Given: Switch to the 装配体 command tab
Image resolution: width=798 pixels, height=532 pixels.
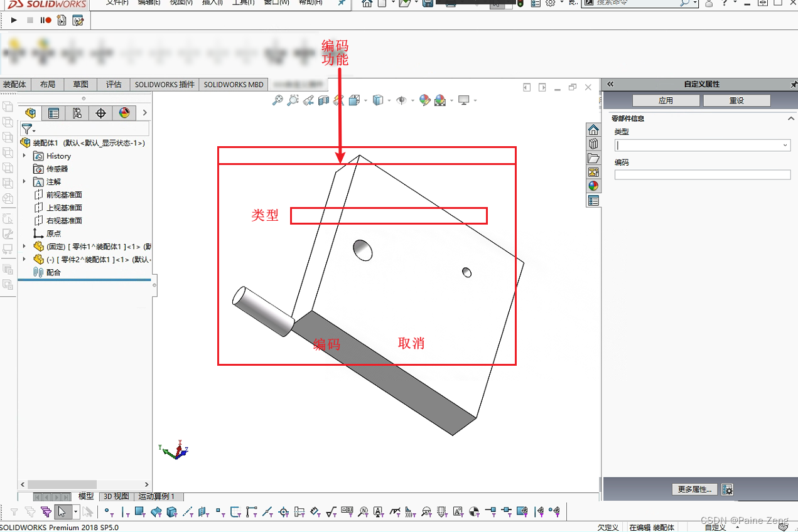Looking at the screenshot, I should pos(15,85).
